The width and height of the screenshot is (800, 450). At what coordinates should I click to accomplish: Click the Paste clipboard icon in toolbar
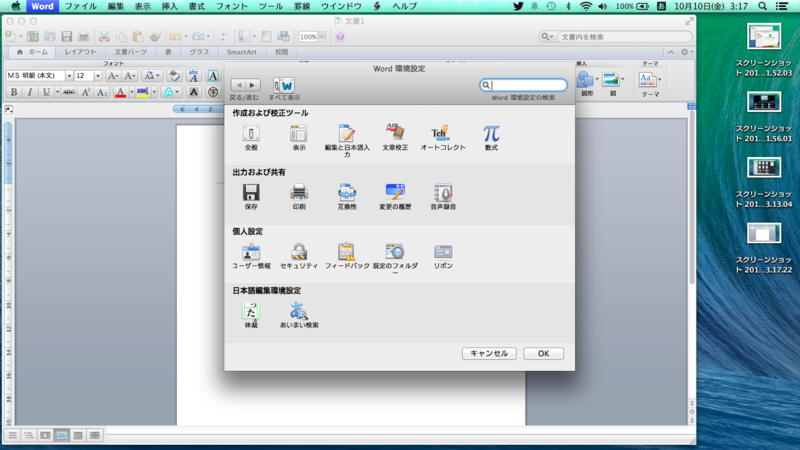coord(138,36)
